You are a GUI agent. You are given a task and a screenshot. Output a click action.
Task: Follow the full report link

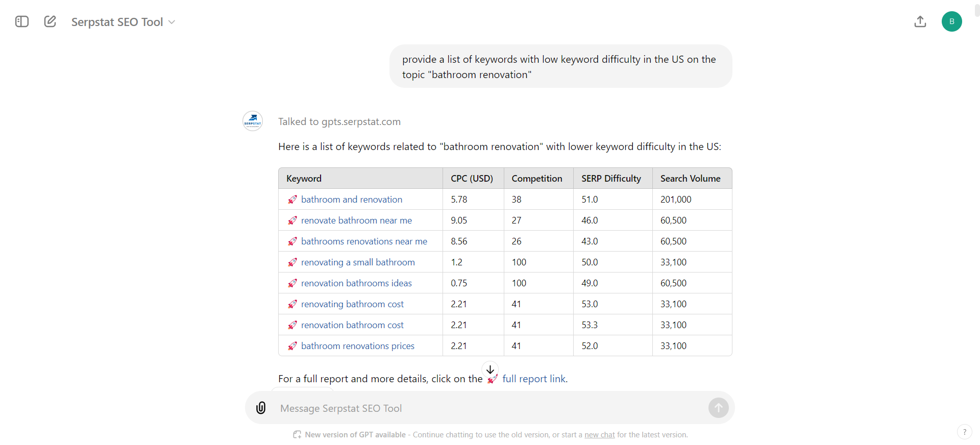pos(534,379)
